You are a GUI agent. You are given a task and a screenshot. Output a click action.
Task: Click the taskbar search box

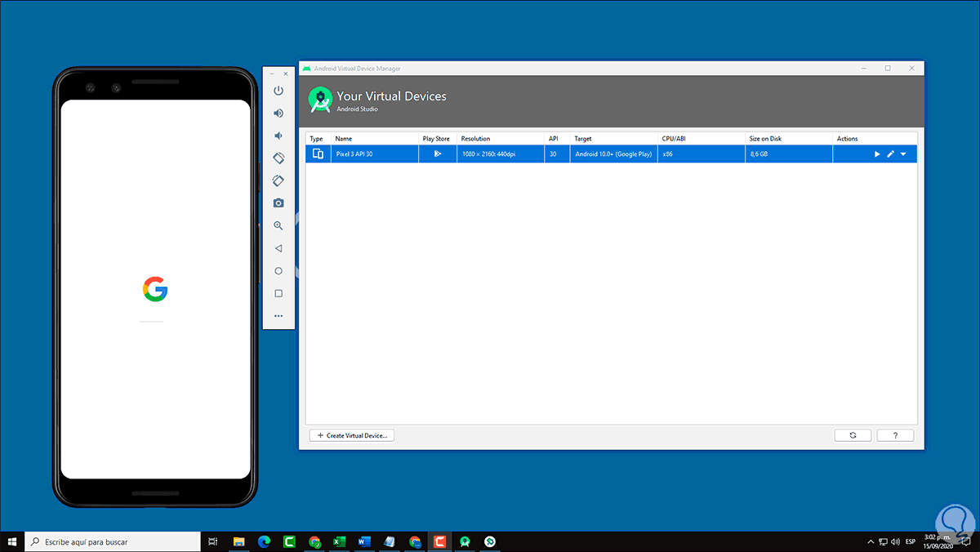113,541
